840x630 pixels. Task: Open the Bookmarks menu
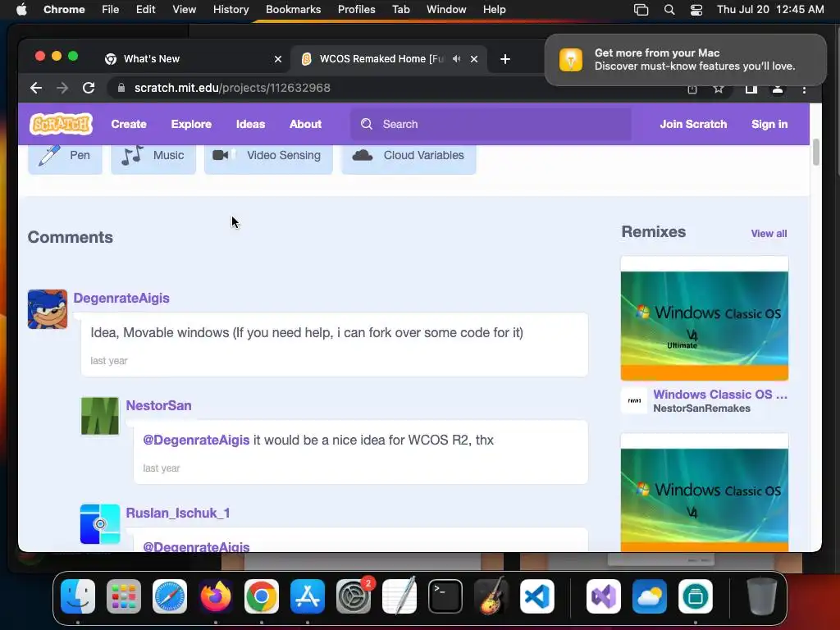(293, 10)
